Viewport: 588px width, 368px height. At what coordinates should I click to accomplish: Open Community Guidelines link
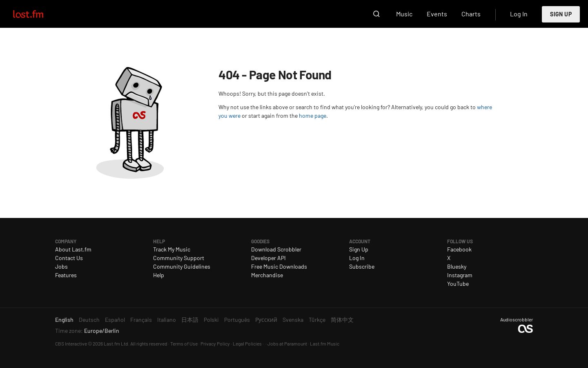tap(182, 267)
